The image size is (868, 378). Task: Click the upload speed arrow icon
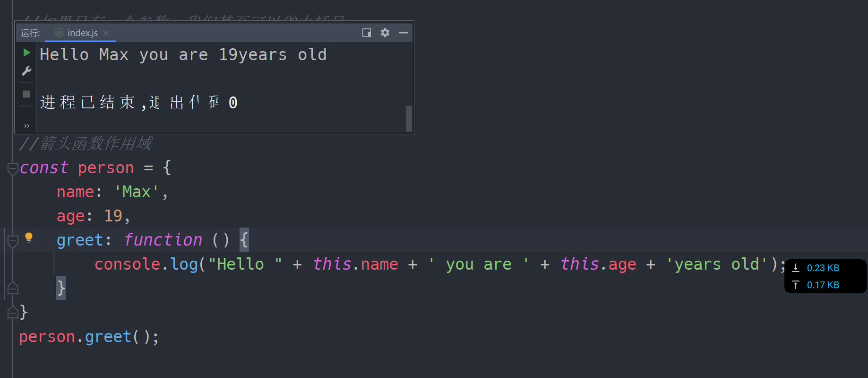click(796, 285)
